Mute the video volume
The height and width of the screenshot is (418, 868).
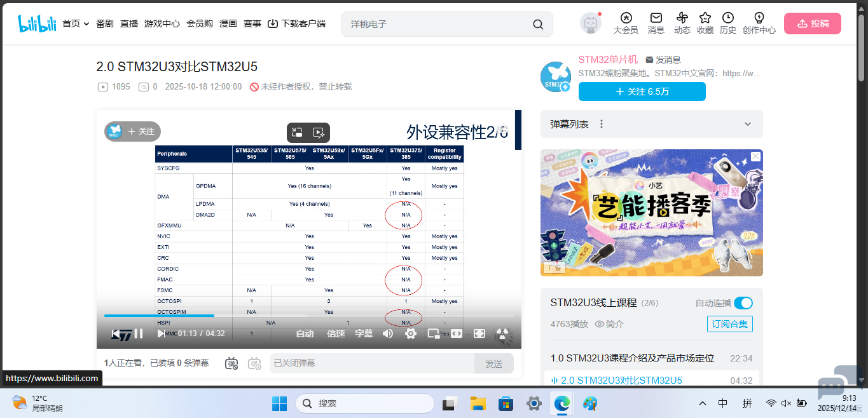[x=387, y=333]
